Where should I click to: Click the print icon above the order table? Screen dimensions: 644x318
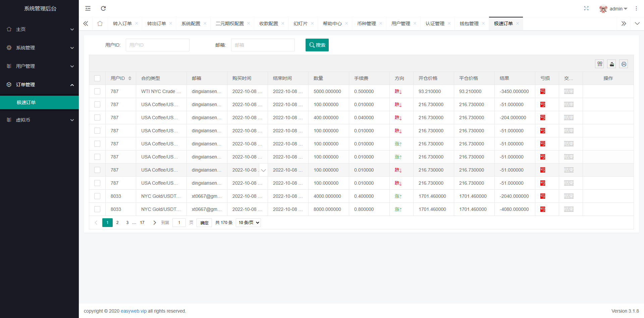click(624, 64)
